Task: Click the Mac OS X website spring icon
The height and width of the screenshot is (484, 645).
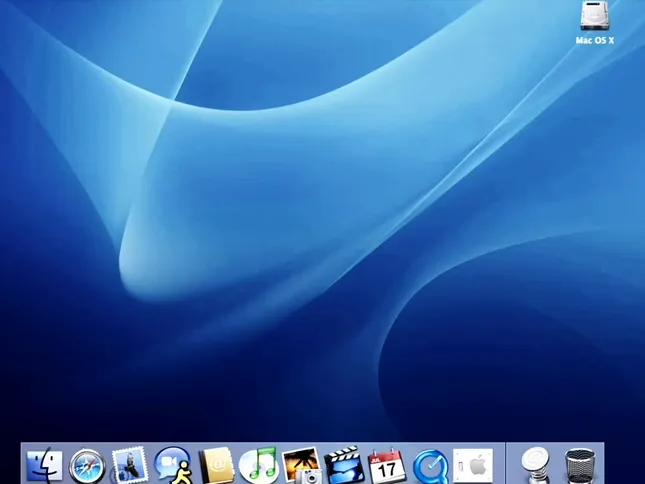Action: coord(536,465)
